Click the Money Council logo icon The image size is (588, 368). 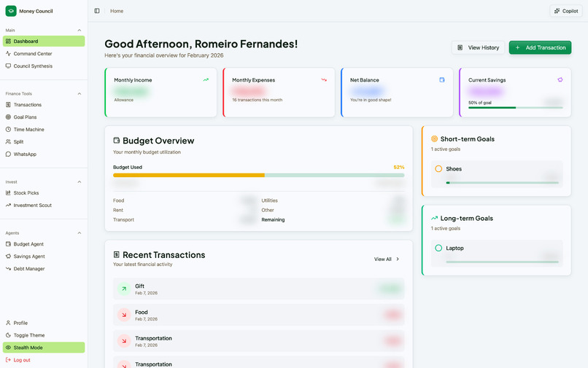point(11,11)
